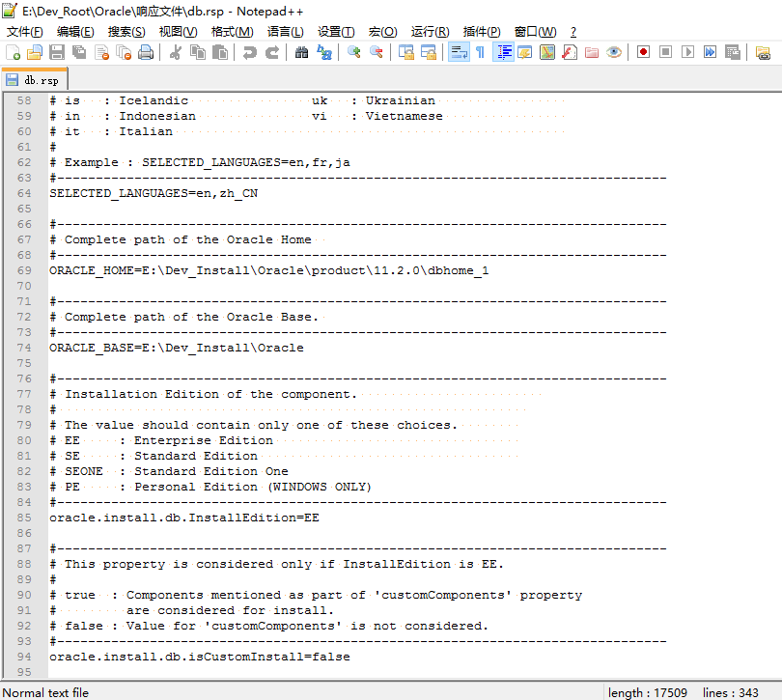
Task: Play back the recorded macro
Action: (x=687, y=52)
